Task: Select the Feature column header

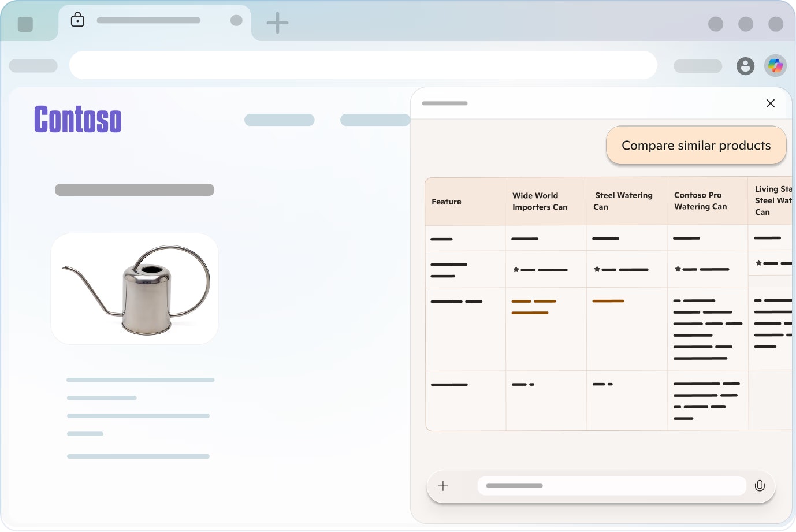Action: [x=465, y=202]
